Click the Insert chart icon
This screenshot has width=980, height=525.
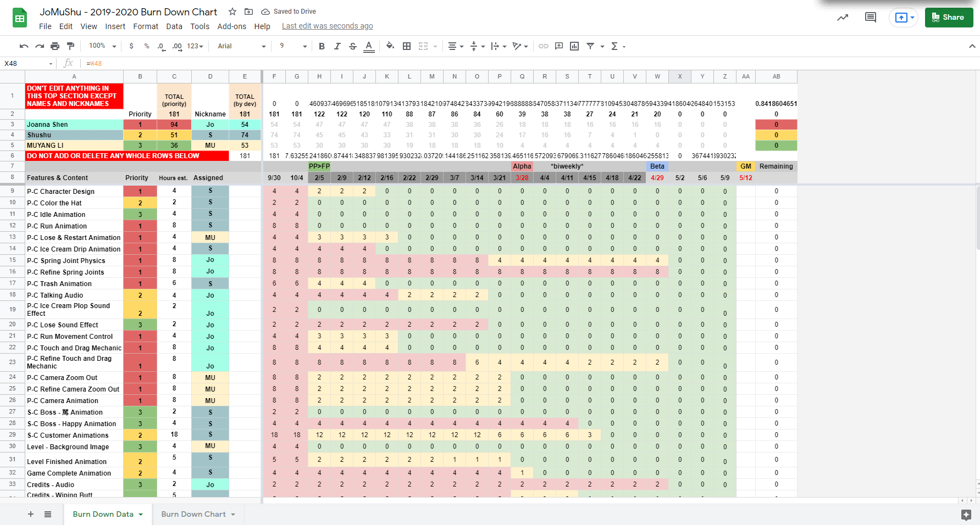pos(574,46)
